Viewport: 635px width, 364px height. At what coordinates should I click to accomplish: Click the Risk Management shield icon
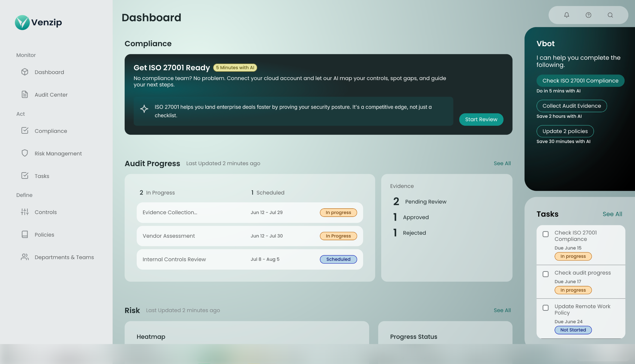click(25, 153)
